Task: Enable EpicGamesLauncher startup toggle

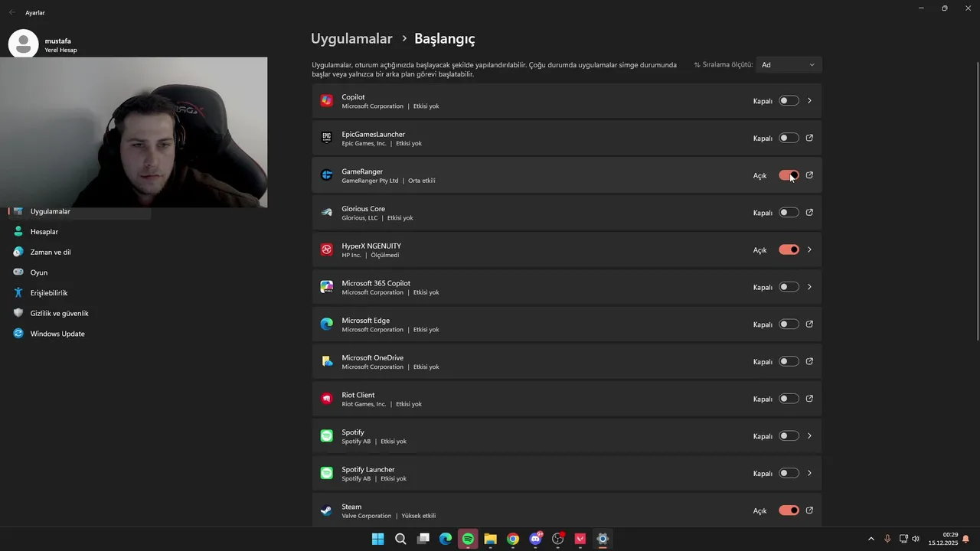Action: click(x=789, y=138)
